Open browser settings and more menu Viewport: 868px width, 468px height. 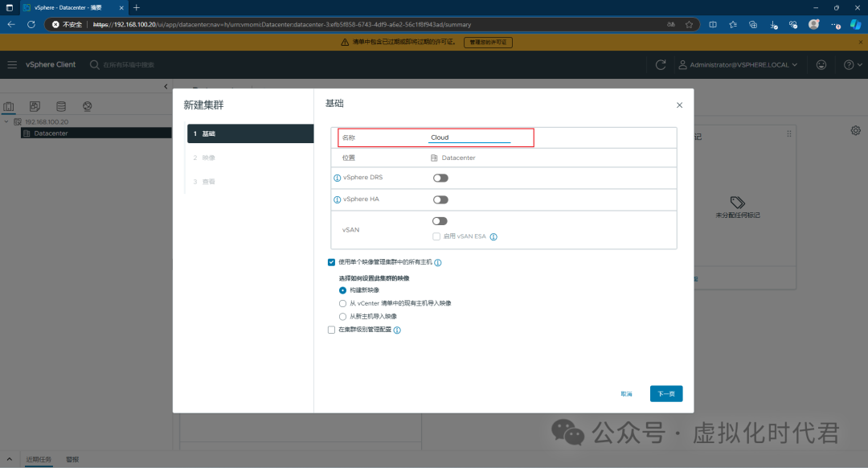pyautogui.click(x=835, y=24)
